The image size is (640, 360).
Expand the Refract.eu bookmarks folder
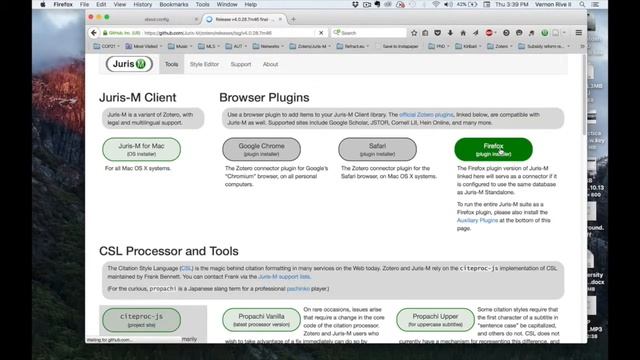tap(353, 46)
